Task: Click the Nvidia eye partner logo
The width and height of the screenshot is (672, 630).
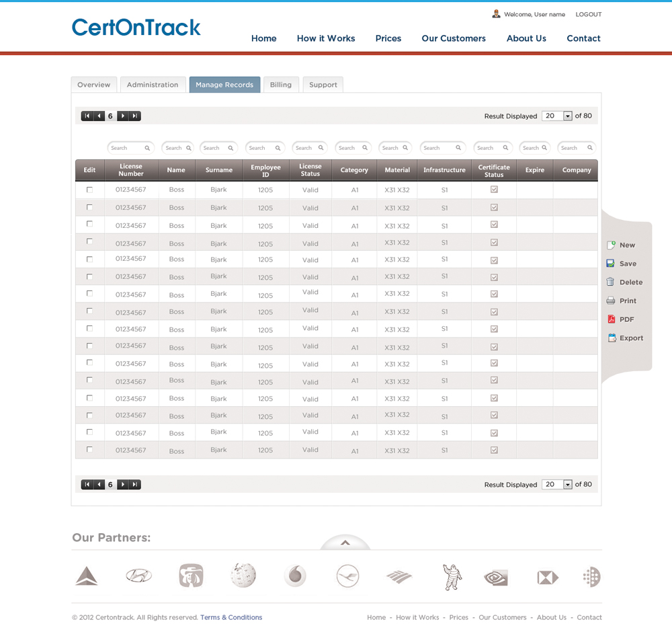Action: (496, 578)
